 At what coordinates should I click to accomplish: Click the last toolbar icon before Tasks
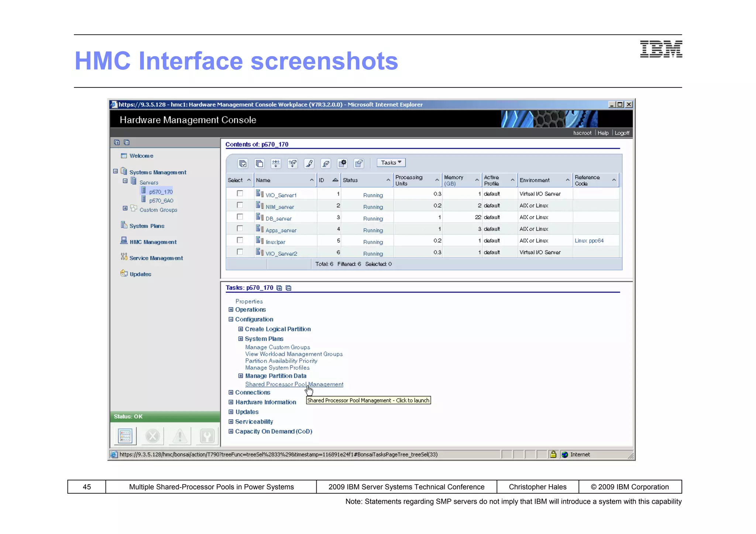[359, 163]
